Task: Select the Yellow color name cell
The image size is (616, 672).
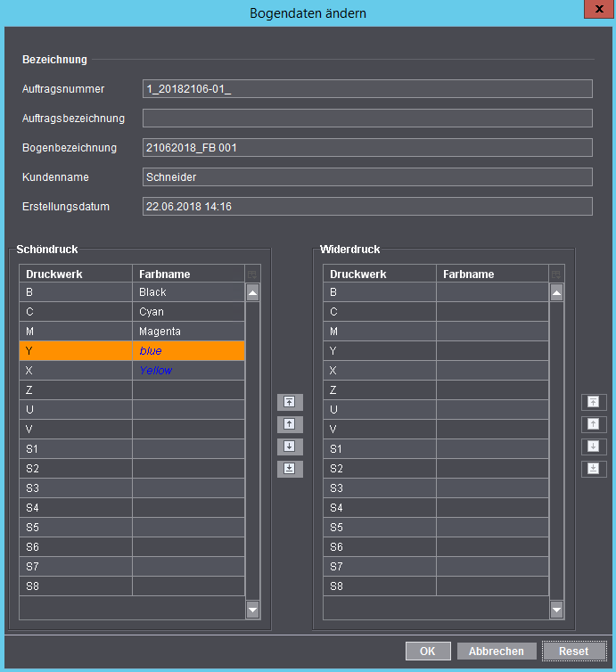Action: (189, 371)
